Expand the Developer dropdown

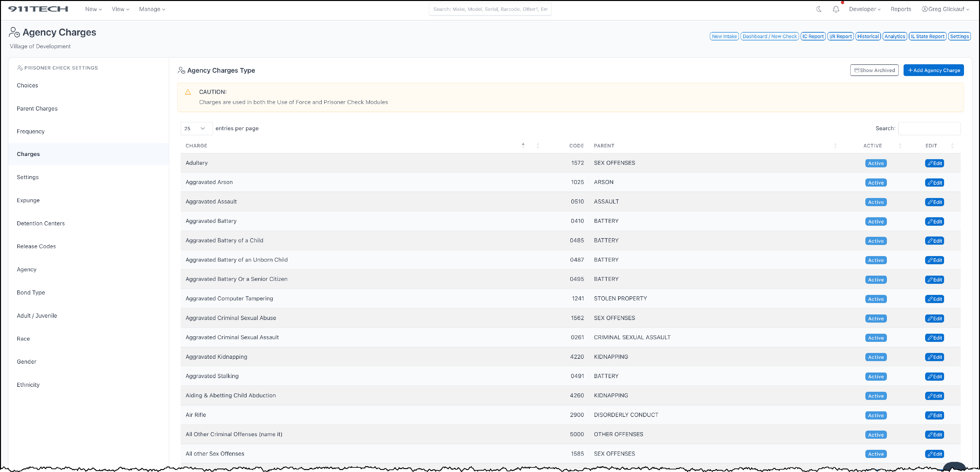click(864, 9)
